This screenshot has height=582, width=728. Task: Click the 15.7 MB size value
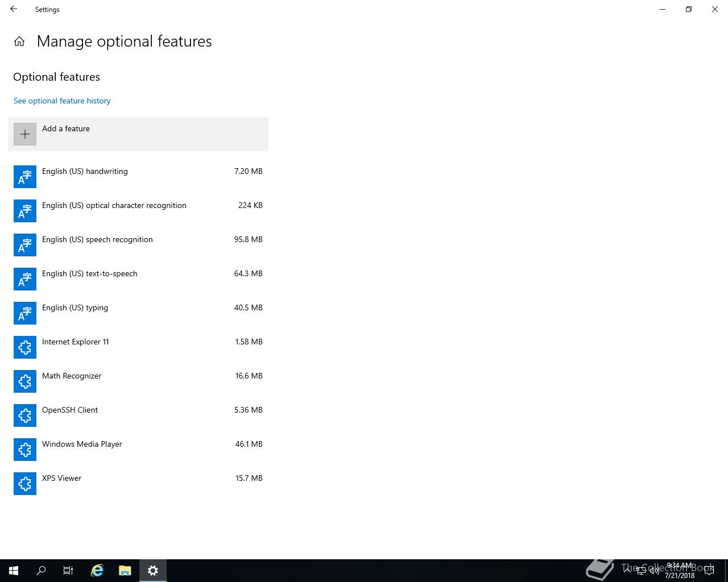pos(249,478)
